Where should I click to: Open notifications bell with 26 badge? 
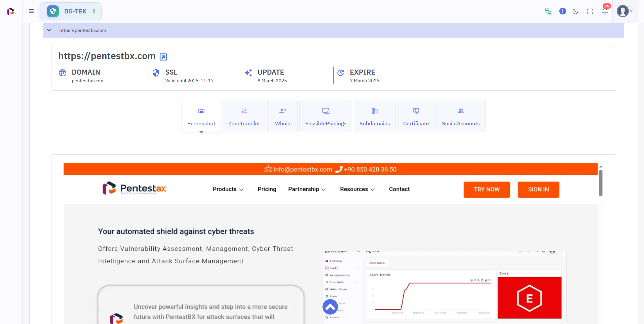tap(605, 11)
